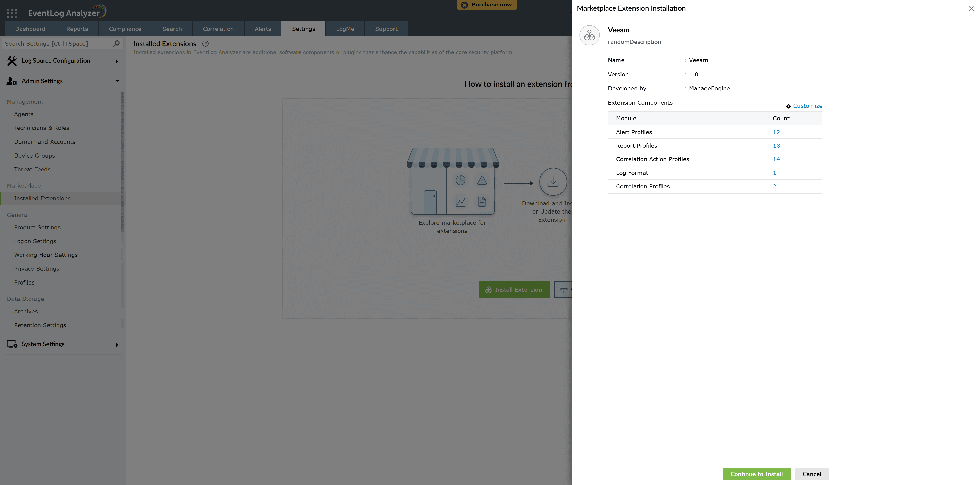Expand System Settings arrow
The width and height of the screenshot is (980, 485).
tap(117, 345)
